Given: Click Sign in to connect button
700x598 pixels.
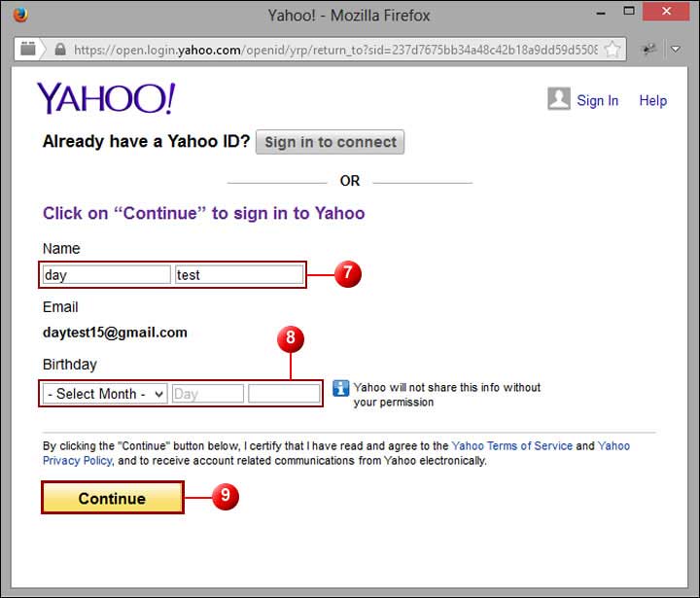Looking at the screenshot, I should point(330,142).
